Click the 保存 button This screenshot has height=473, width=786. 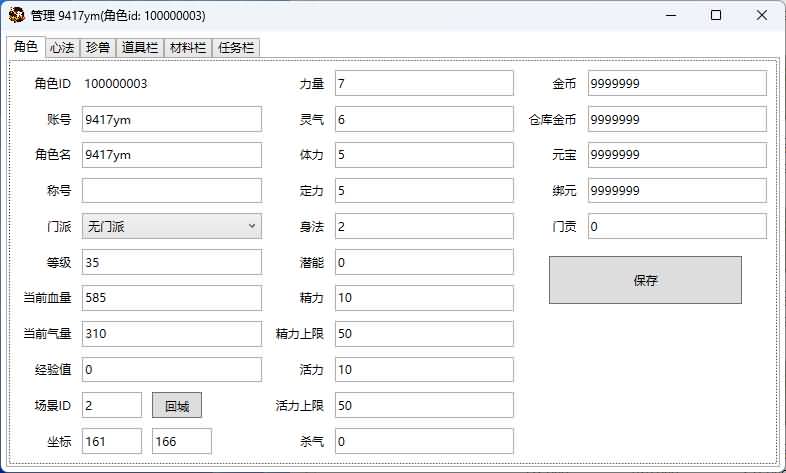[645, 280]
